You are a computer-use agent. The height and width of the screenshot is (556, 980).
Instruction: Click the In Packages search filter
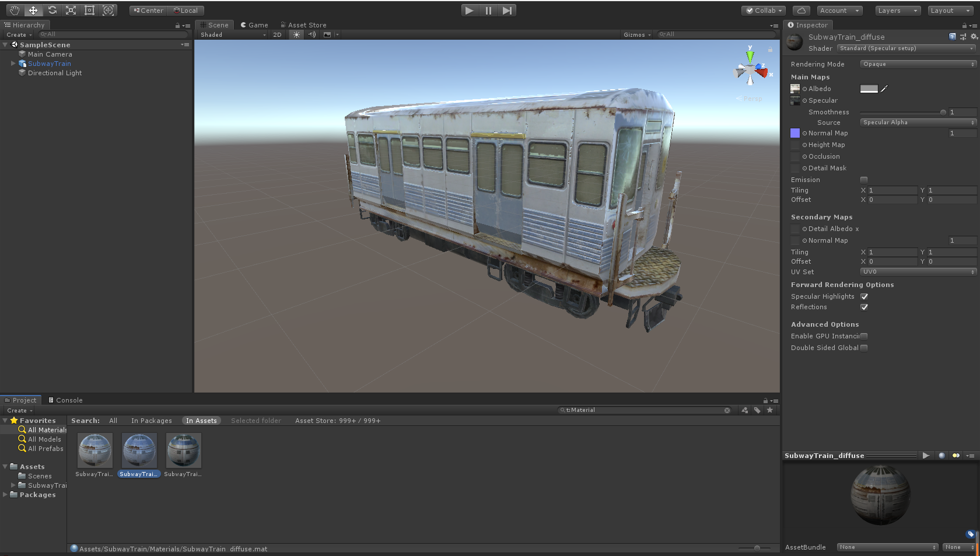coord(151,420)
